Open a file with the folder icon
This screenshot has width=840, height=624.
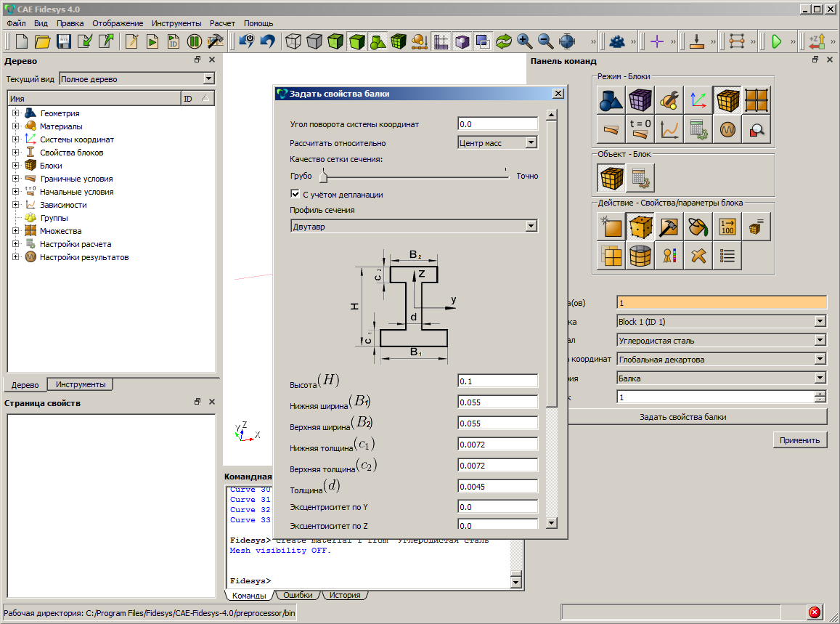coord(42,41)
